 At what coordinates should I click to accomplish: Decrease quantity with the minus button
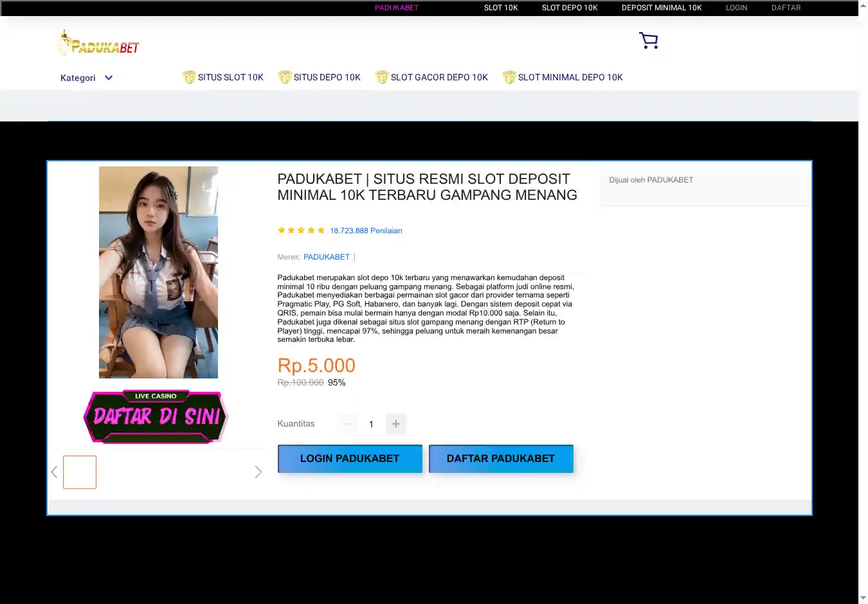(x=347, y=424)
